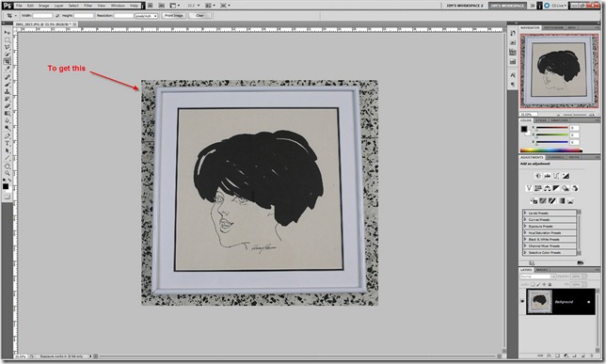This screenshot has height=364, width=606.
Task: Click the foreground color swatch in toolbox
Action: coord(6,186)
